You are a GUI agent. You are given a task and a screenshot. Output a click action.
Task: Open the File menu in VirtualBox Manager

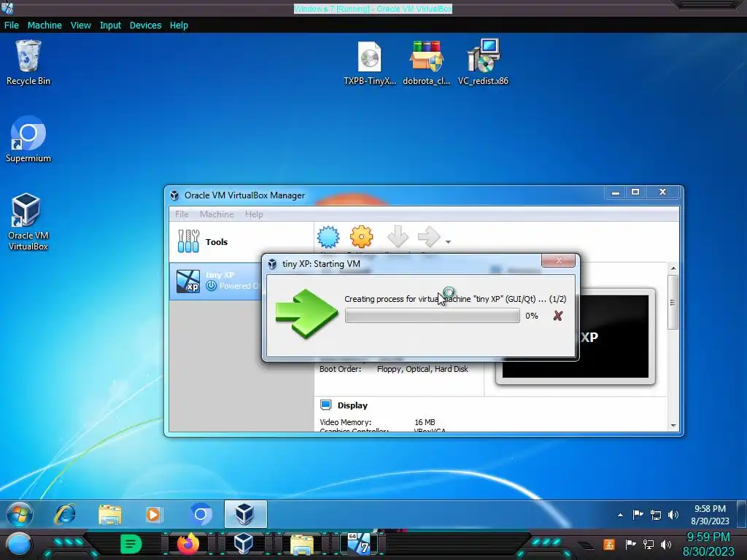pyautogui.click(x=182, y=214)
